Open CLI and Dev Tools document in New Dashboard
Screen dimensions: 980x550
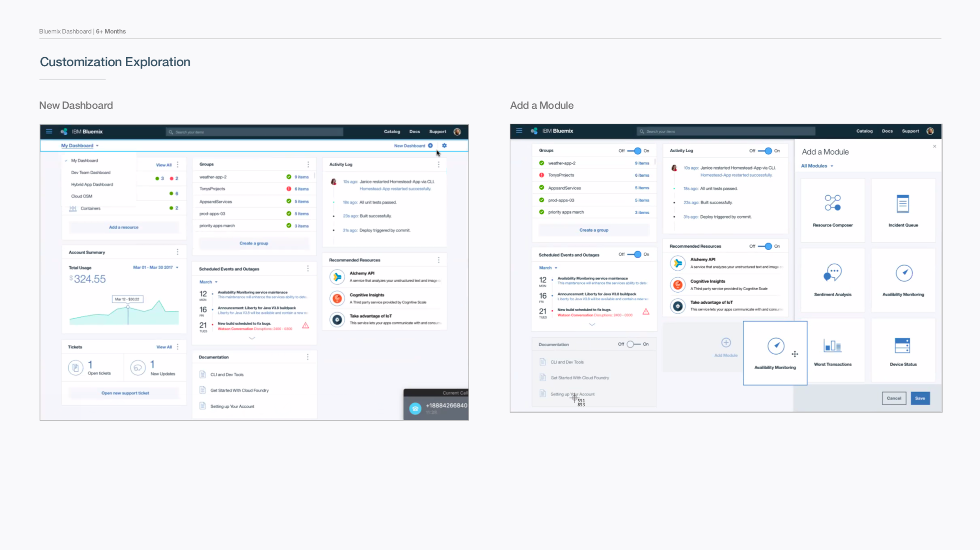pyautogui.click(x=227, y=374)
